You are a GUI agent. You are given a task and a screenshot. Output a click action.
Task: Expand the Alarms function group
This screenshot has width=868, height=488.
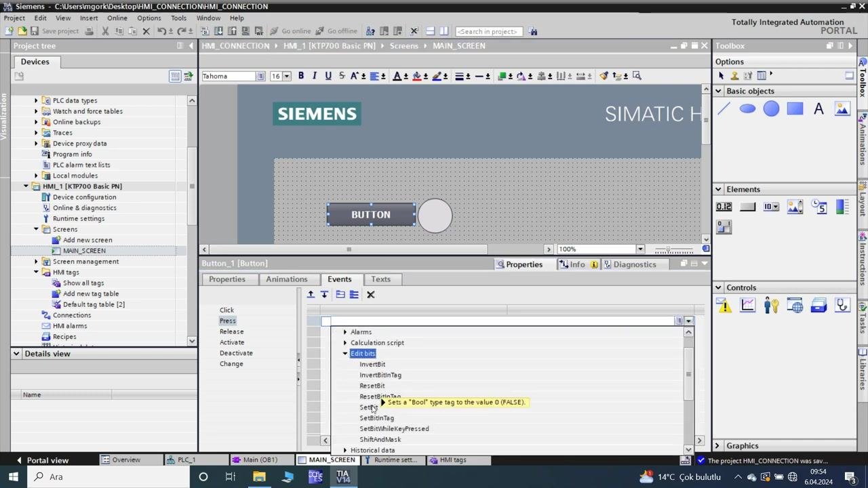pyautogui.click(x=344, y=332)
